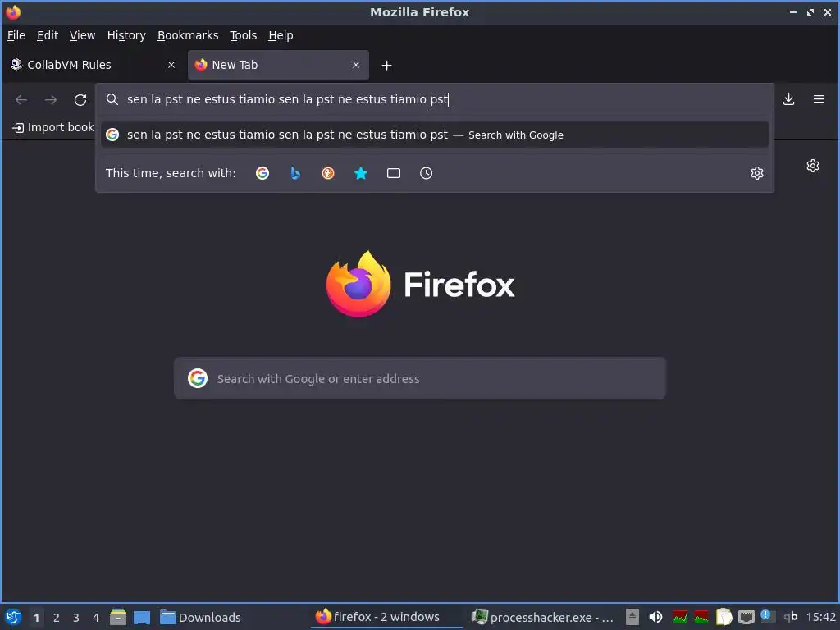Open the qBittorrent tray icon

(791, 617)
